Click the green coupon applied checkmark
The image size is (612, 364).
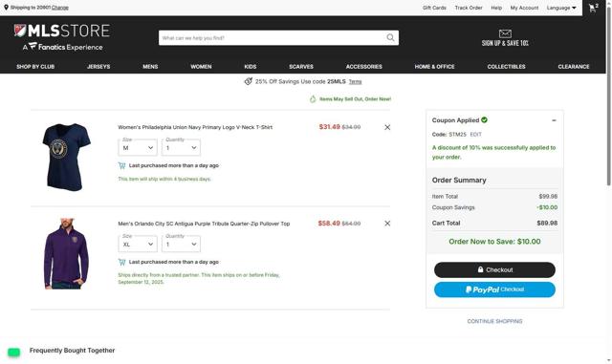[x=484, y=119]
